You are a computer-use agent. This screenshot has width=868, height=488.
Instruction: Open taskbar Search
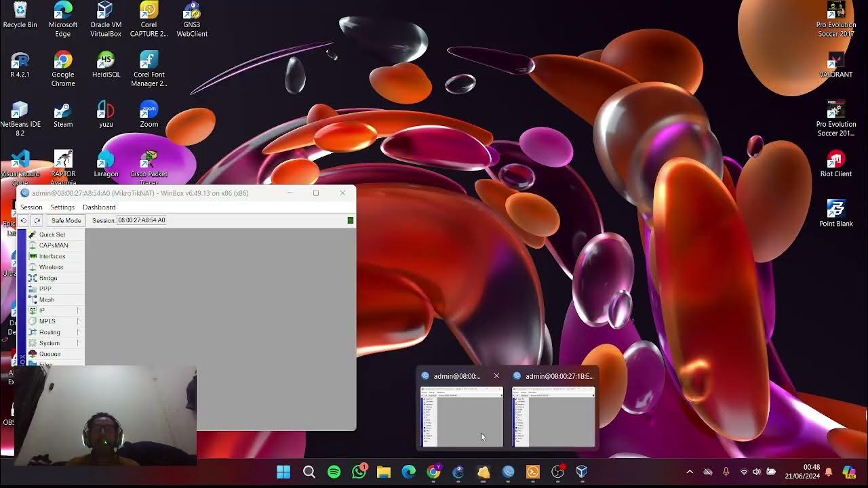(x=309, y=472)
